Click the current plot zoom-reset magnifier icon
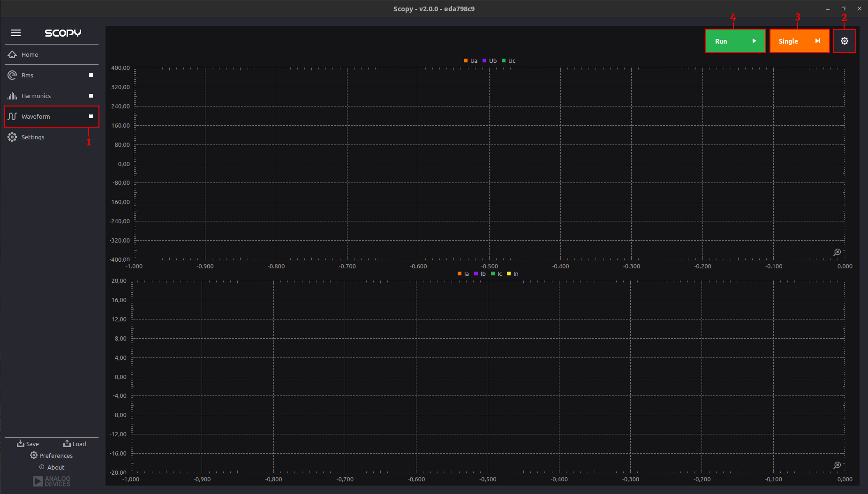The height and width of the screenshot is (494, 868). point(837,465)
